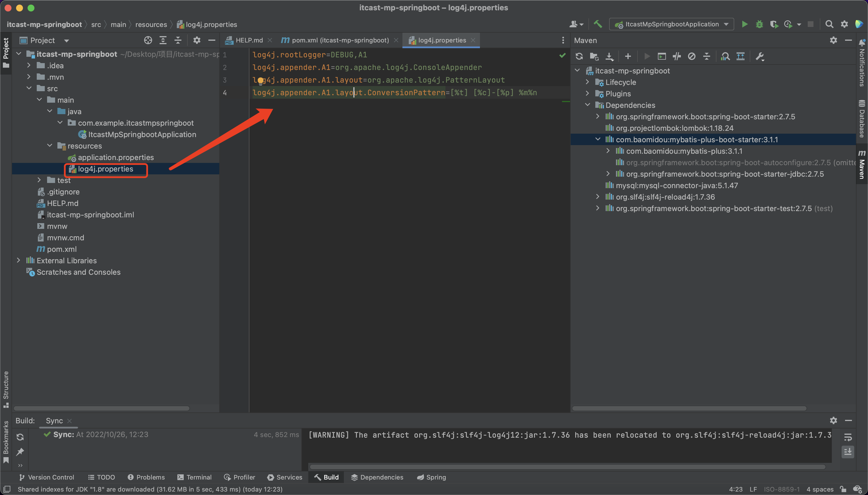
Task: Select the log4j.properties tab
Action: tap(442, 40)
